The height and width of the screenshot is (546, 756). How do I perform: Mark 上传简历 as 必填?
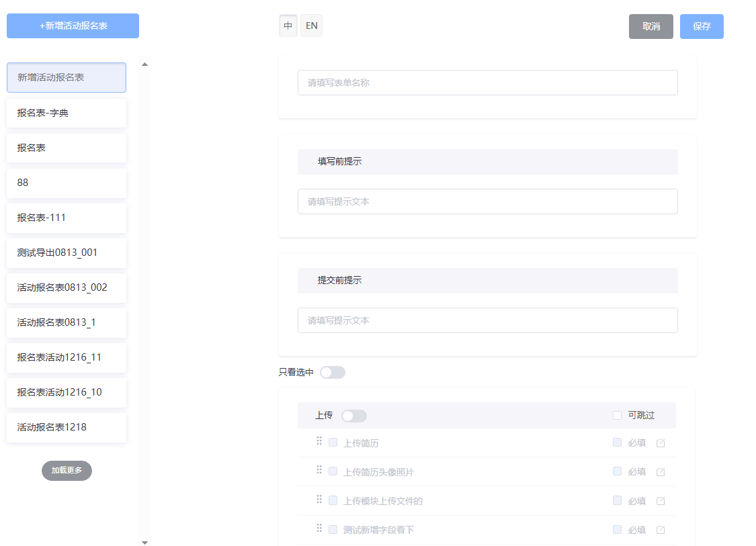(617, 443)
